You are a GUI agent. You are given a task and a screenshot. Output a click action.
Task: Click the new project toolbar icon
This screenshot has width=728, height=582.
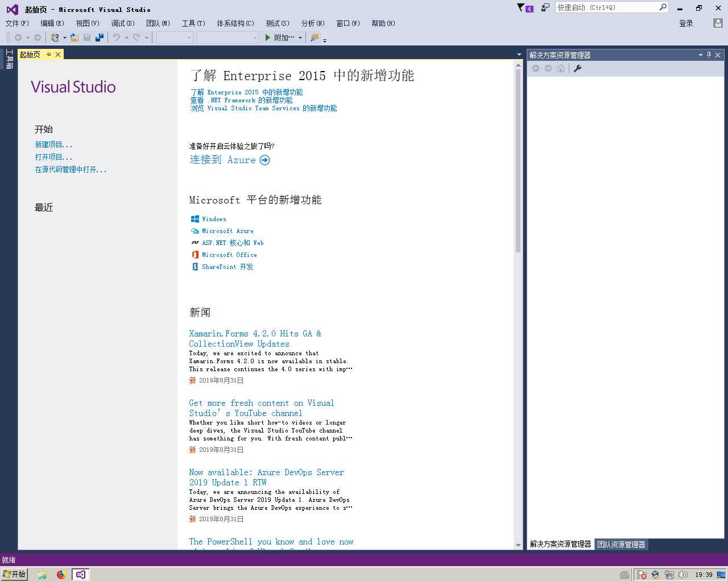[x=55, y=38]
